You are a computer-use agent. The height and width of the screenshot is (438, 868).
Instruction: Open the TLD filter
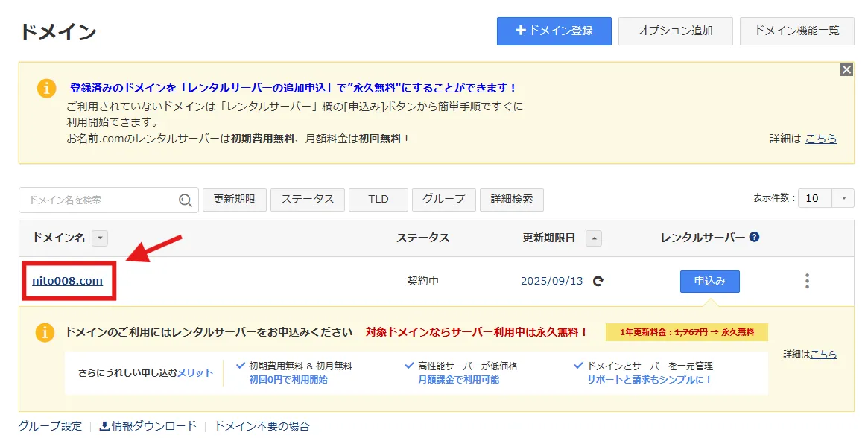point(378,200)
